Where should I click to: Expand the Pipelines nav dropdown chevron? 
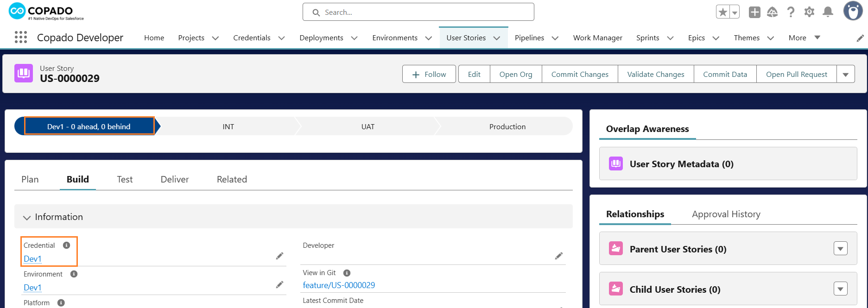(x=555, y=38)
